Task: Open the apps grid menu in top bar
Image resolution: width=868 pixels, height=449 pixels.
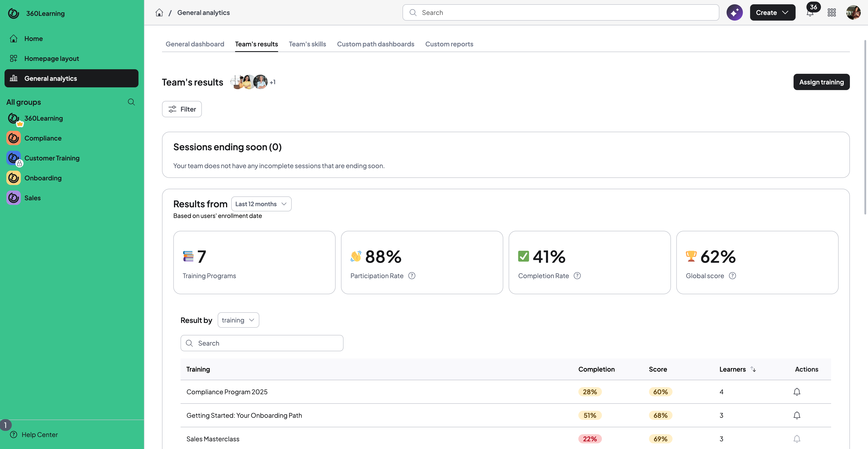Action: tap(832, 12)
